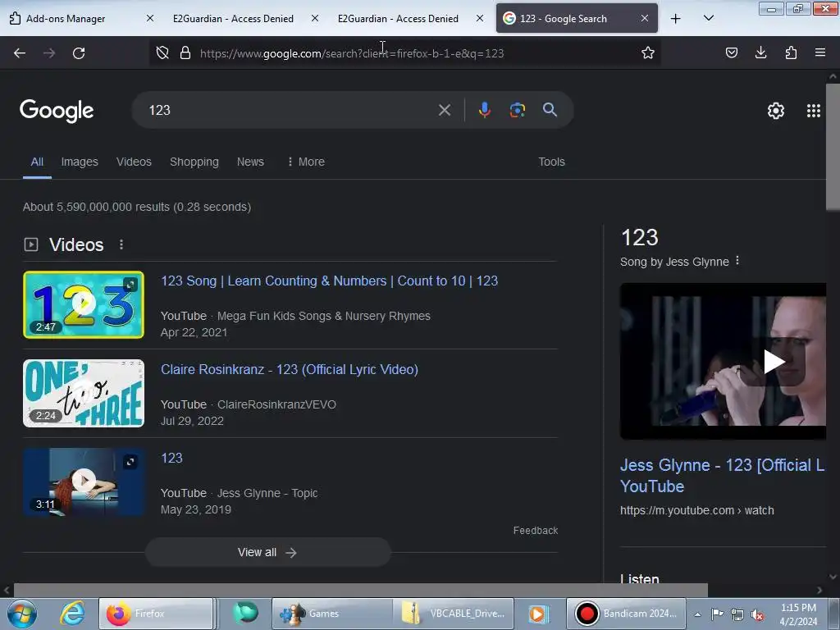This screenshot has width=840, height=630.
Task: Open a new Firefox tab
Action: click(676, 18)
